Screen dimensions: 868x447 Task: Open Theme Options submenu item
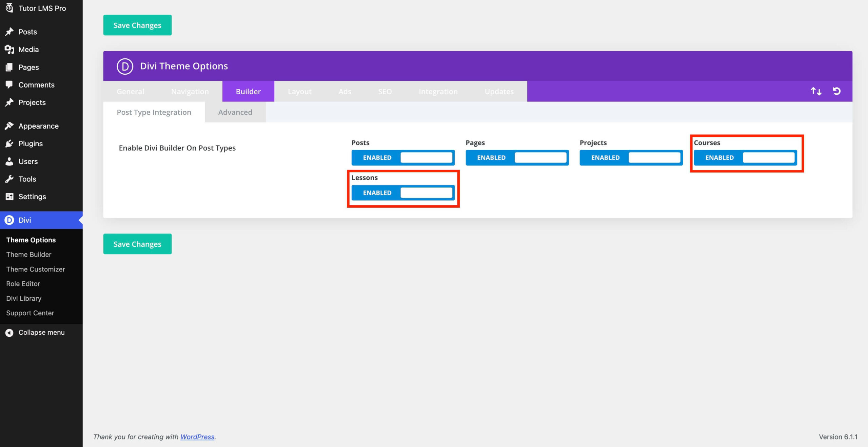tap(31, 240)
